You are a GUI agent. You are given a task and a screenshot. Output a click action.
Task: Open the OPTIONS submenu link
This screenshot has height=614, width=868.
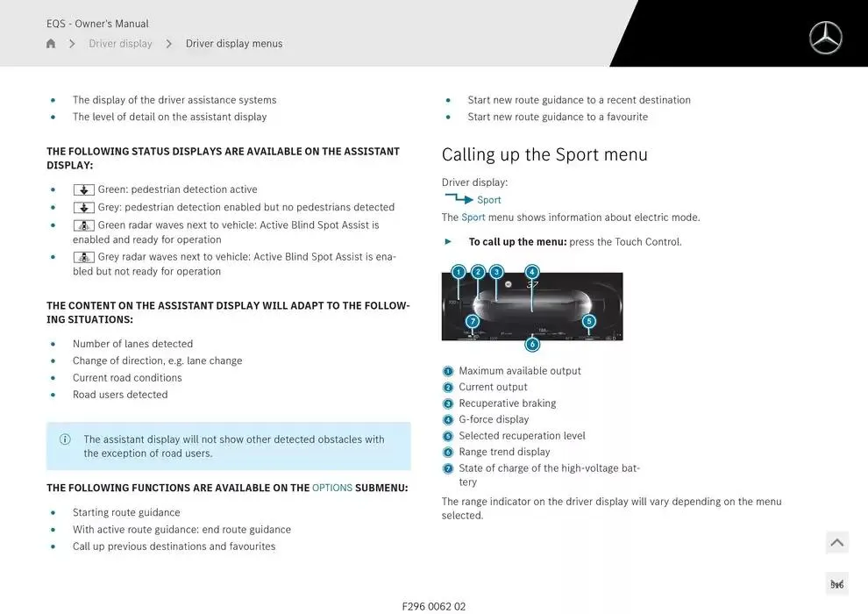(331, 488)
